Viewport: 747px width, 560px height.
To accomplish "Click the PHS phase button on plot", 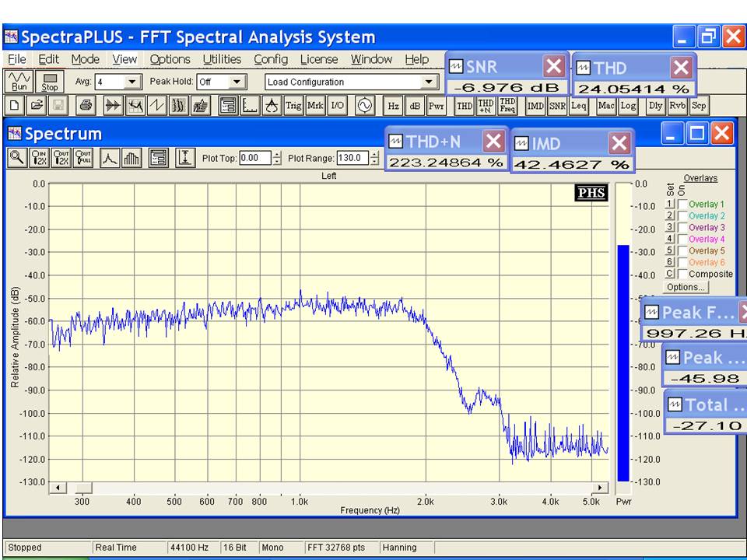I will (591, 193).
